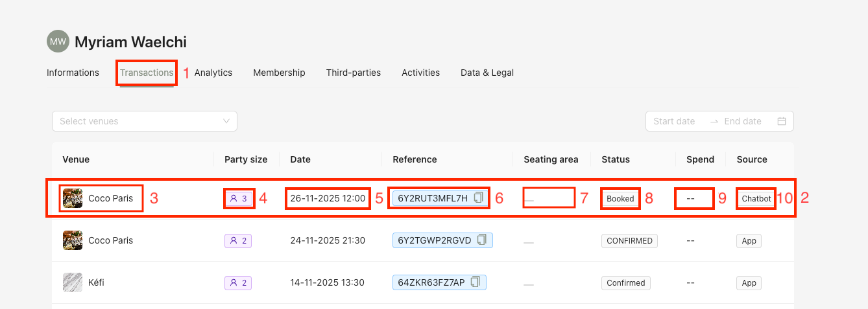The width and height of the screenshot is (868, 309).
Task: Switch to Data & Legal tab
Action: pyautogui.click(x=487, y=73)
